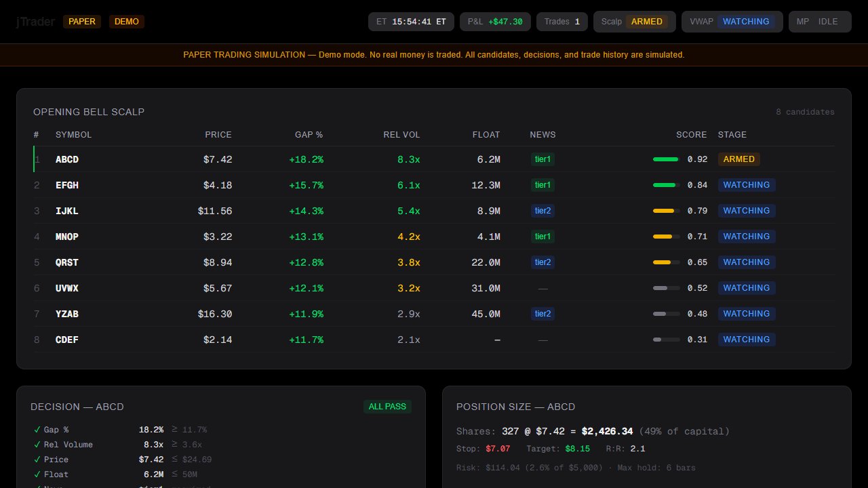Click the PAPER mode badge
Screen dimensions: 868x488
[82, 22]
